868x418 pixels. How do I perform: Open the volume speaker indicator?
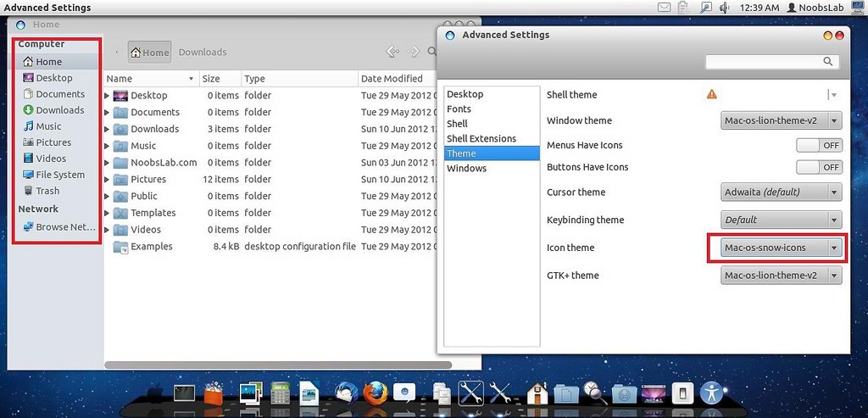pyautogui.click(x=724, y=7)
